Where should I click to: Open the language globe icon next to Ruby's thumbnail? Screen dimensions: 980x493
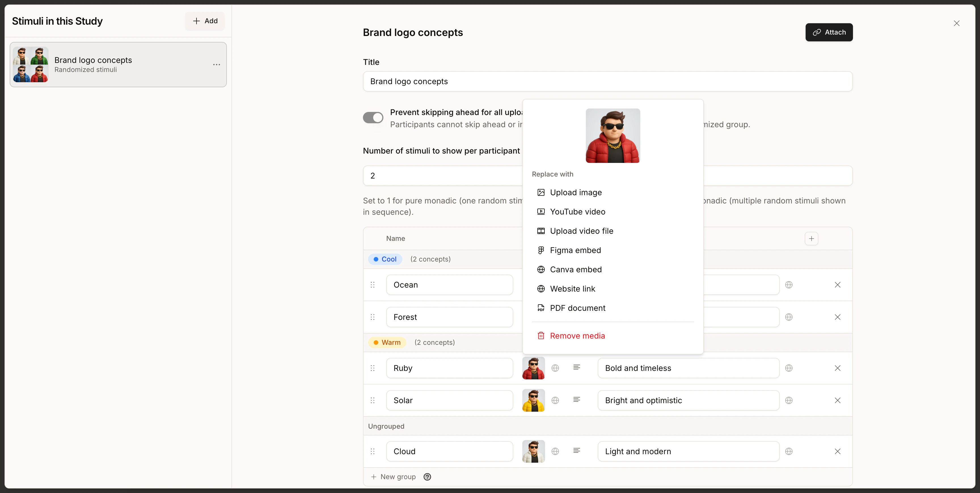556,368
